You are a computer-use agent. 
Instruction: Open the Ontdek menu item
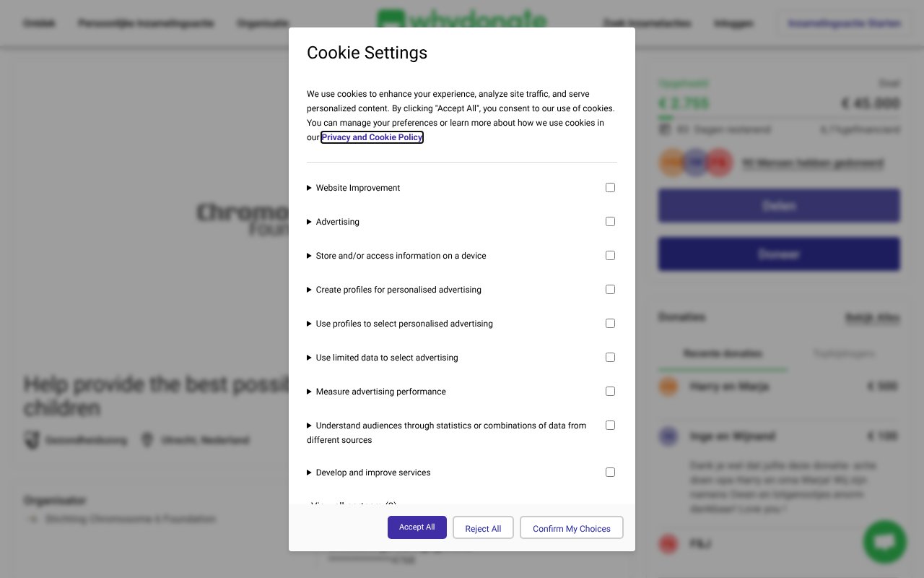39,23
